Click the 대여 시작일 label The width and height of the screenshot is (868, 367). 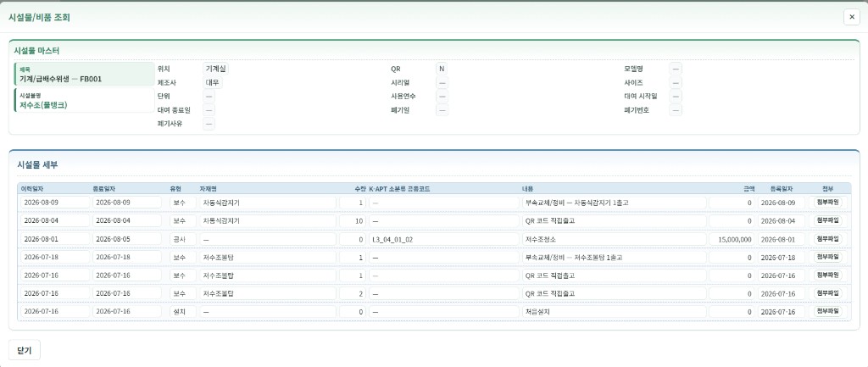click(640, 97)
